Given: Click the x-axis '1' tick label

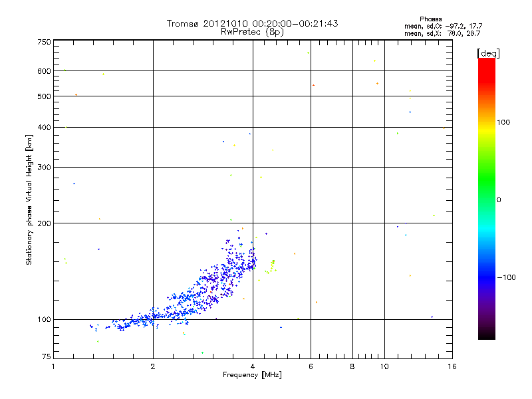Looking at the screenshot, I should coord(53,366).
